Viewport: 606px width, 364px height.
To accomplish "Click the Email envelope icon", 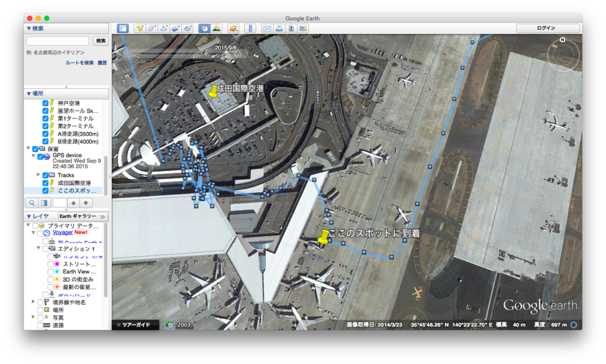I will pos(267,28).
